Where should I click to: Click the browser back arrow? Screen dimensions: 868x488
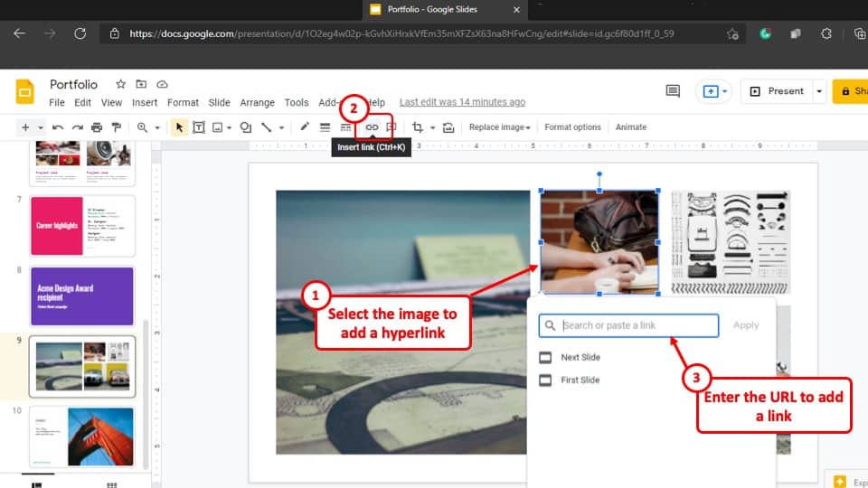pyautogui.click(x=19, y=33)
